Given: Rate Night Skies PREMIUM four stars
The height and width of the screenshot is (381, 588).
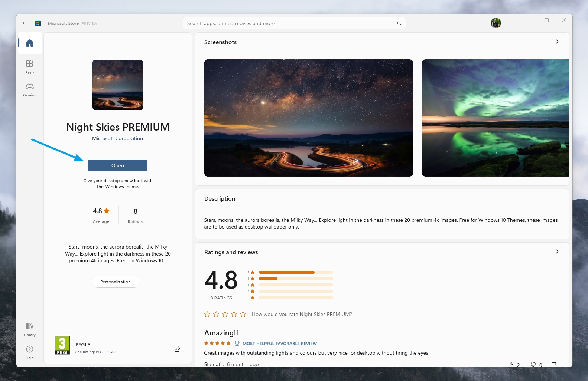Looking at the screenshot, I should tap(234, 314).
